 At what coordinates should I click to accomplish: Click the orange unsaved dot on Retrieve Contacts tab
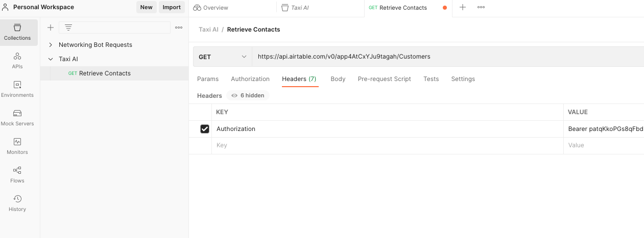coord(444,8)
